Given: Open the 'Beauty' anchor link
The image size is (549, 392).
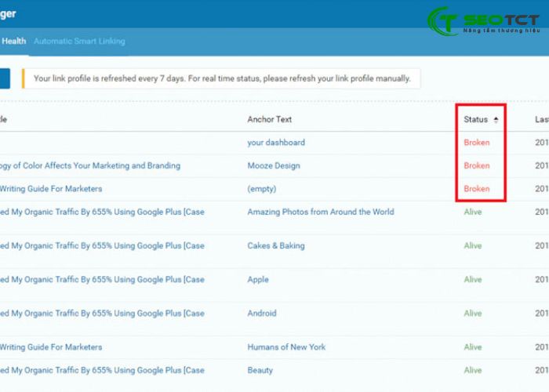Looking at the screenshot, I should (260, 370).
